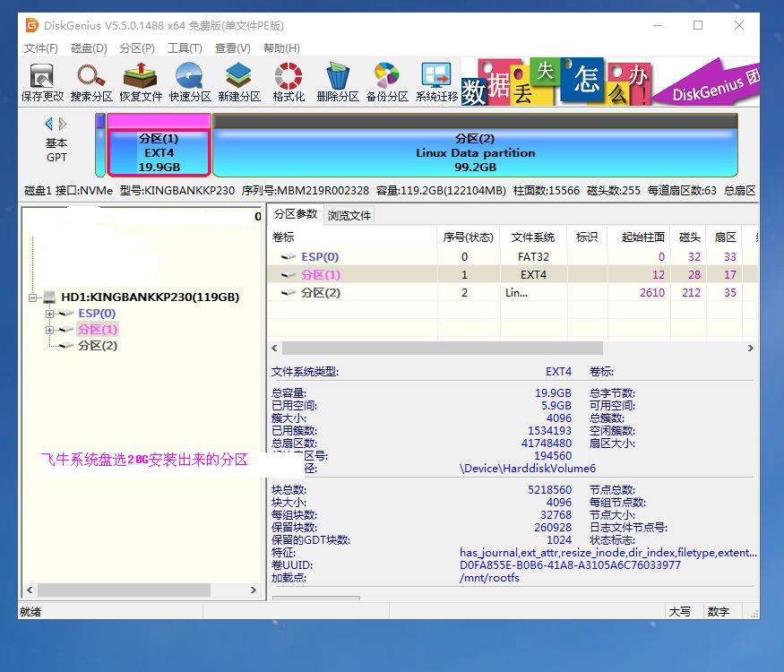The height and width of the screenshot is (672, 784).
Task: Click the 新建分区 (New Partition) icon
Action: tap(238, 82)
